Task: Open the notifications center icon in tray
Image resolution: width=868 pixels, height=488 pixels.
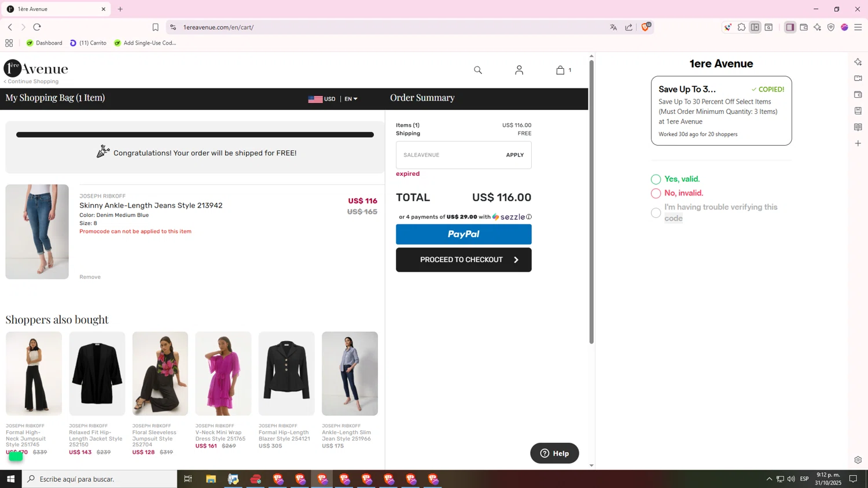Action: (x=853, y=479)
